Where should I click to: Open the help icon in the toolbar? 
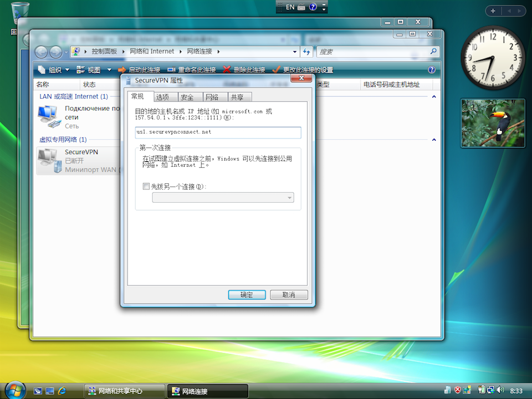[432, 70]
